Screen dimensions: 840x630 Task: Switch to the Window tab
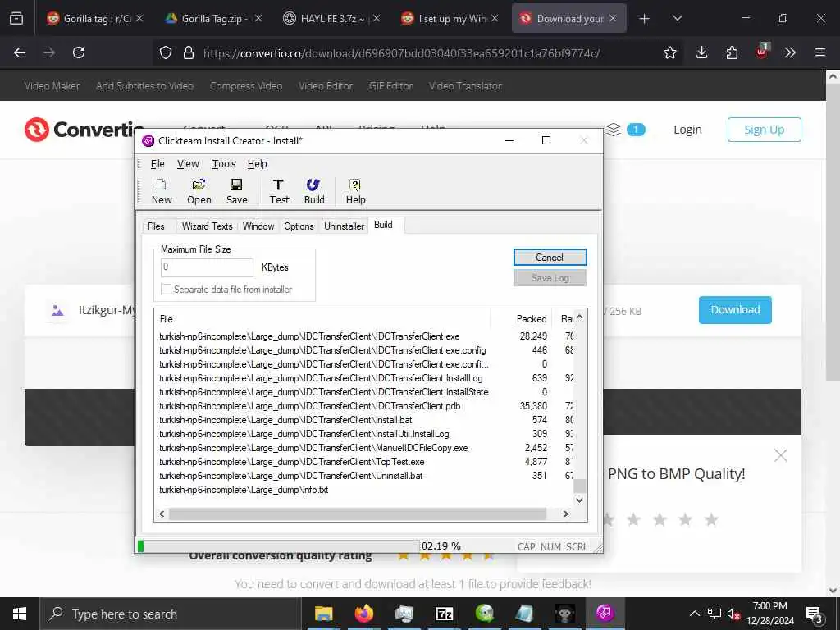pos(258,226)
